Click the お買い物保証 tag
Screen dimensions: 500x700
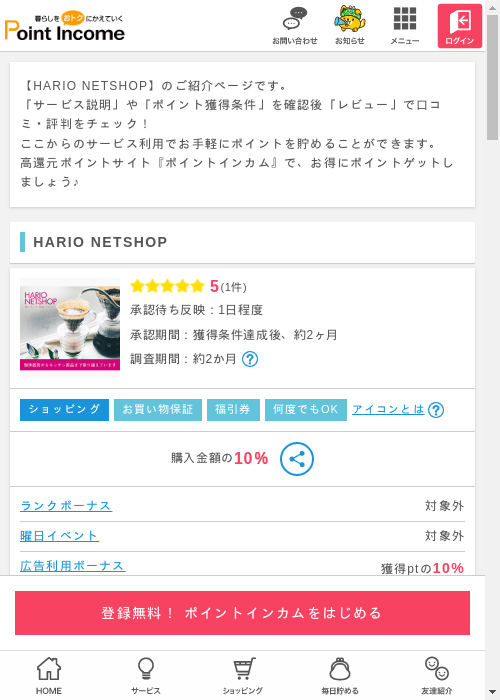(x=158, y=410)
